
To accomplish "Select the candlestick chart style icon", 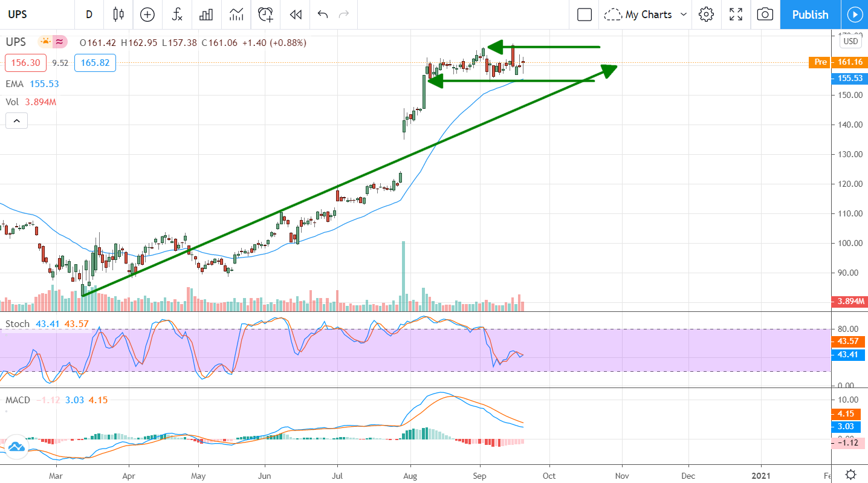I will click(x=118, y=14).
